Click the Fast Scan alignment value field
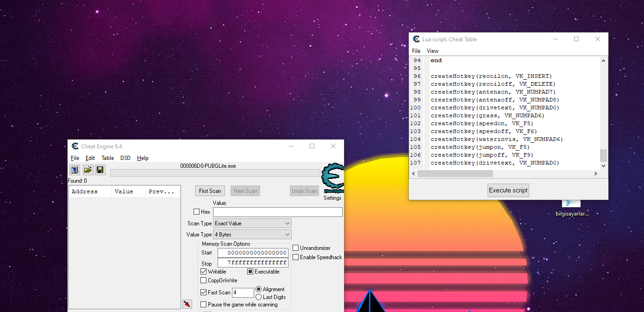This screenshot has width=644, height=312. (x=243, y=293)
